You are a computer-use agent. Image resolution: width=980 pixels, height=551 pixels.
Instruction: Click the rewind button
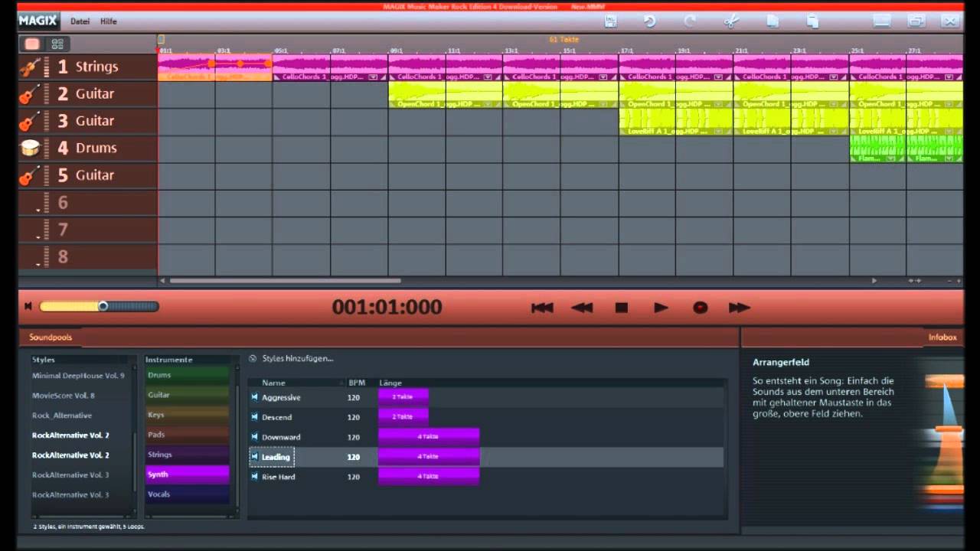coord(582,308)
